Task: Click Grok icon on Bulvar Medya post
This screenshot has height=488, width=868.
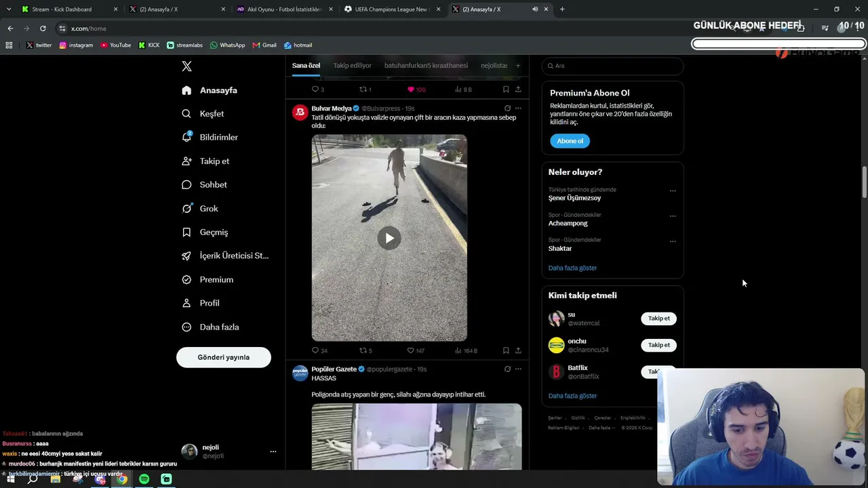Action: [507, 108]
